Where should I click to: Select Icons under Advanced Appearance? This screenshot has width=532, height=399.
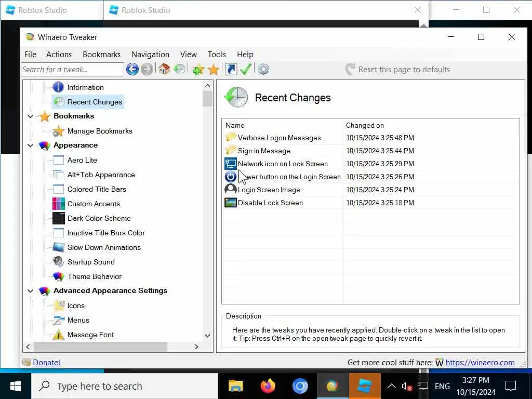pyautogui.click(x=76, y=305)
